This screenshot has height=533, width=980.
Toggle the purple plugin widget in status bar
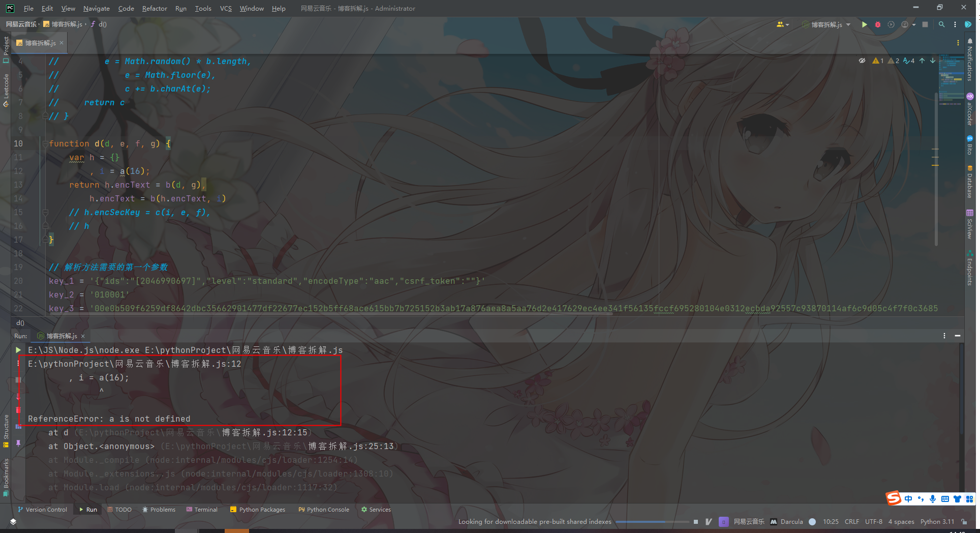(724, 521)
